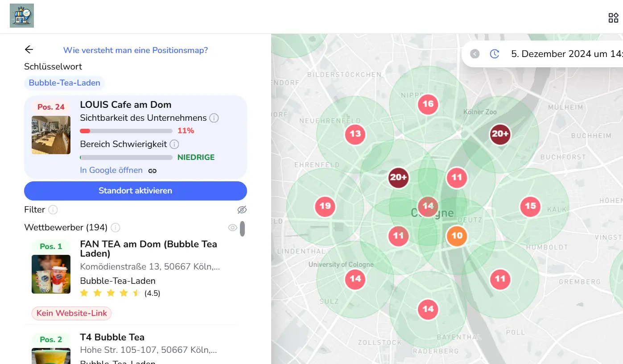Toggle the crossed-out eye icon in Filter row
The width and height of the screenshot is (623, 364).
[242, 210]
